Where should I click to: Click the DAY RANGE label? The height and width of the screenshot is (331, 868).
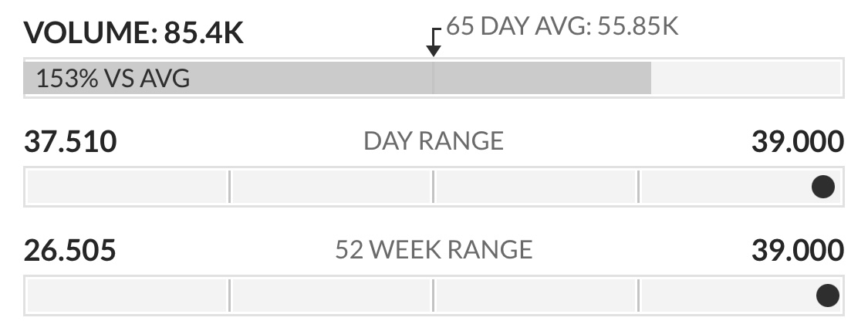pyautogui.click(x=434, y=141)
